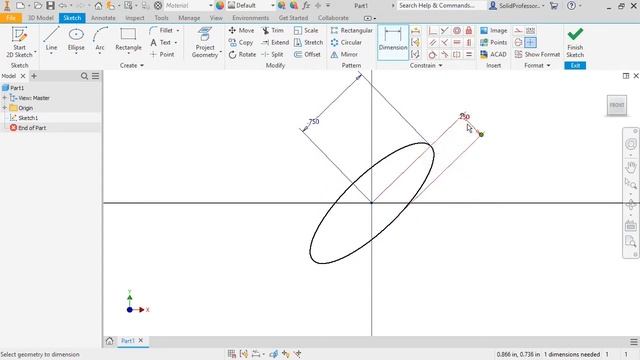This screenshot has width=640, height=360.
Task: Insert ACAD file
Action: [493, 54]
